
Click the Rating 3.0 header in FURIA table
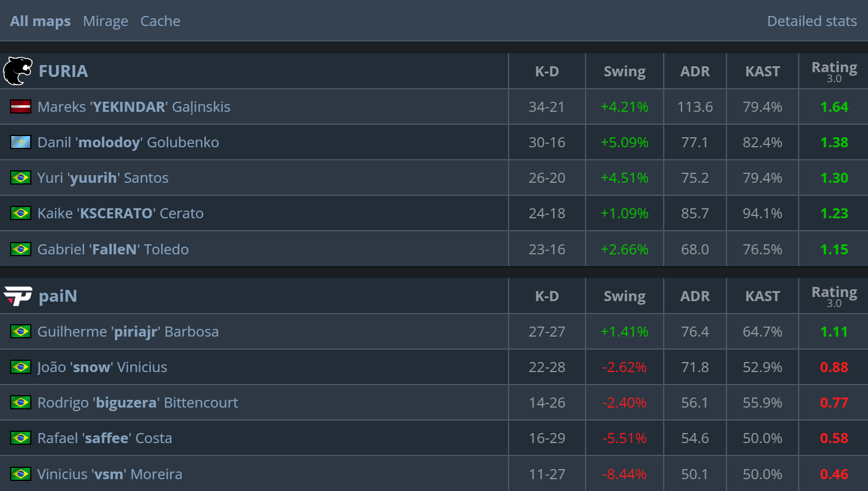pos(834,71)
